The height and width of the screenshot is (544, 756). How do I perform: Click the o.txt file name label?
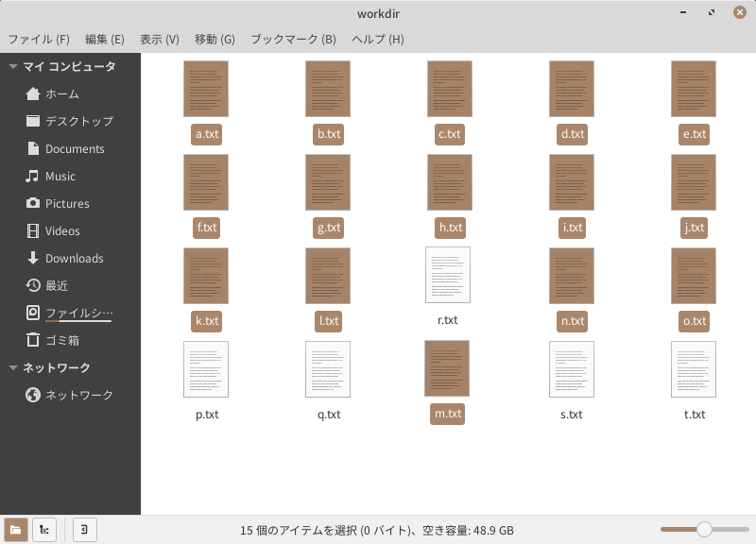[x=695, y=321]
